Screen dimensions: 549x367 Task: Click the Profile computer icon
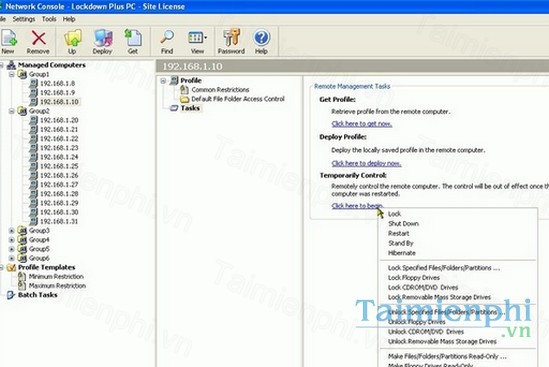click(x=174, y=81)
